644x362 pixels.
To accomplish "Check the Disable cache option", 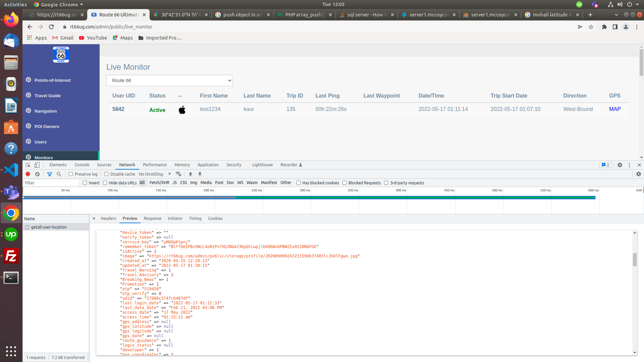I will click(106, 174).
